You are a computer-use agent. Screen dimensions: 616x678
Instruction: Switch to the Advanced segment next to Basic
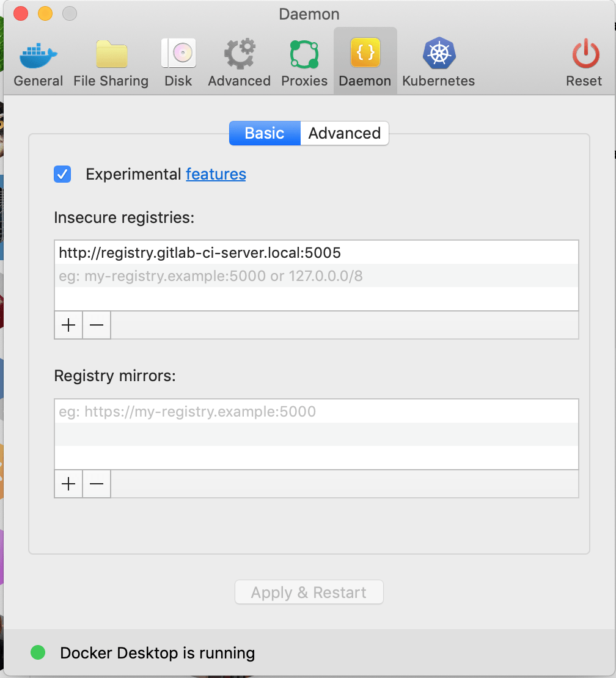[x=344, y=133]
